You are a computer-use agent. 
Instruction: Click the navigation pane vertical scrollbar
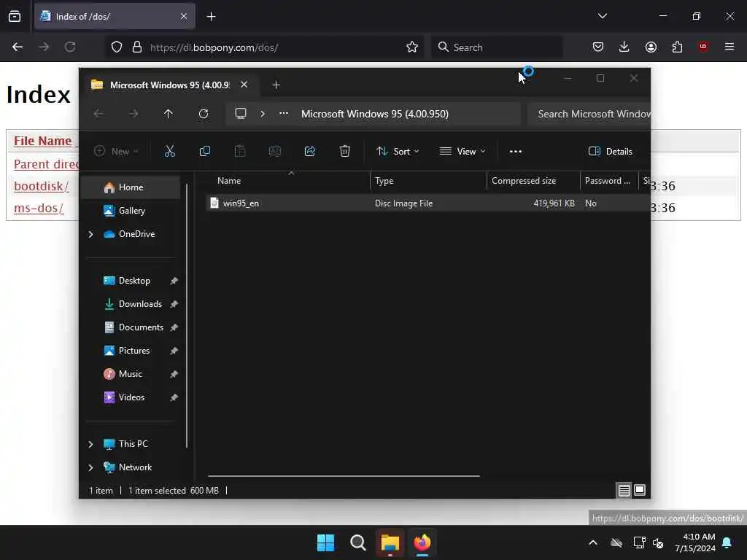(187, 316)
